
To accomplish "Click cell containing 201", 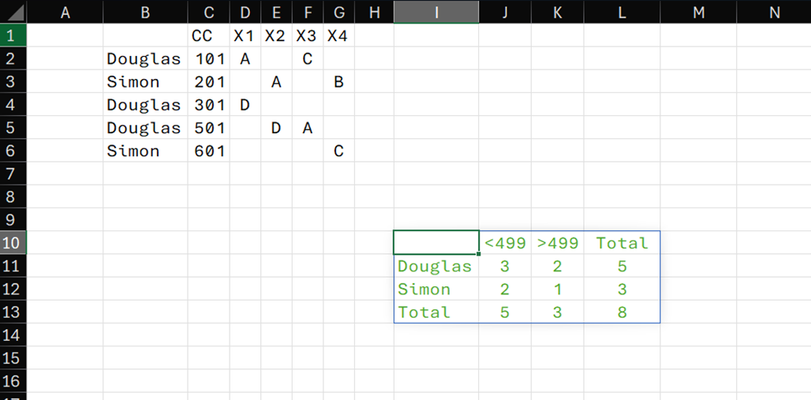I will tap(208, 82).
